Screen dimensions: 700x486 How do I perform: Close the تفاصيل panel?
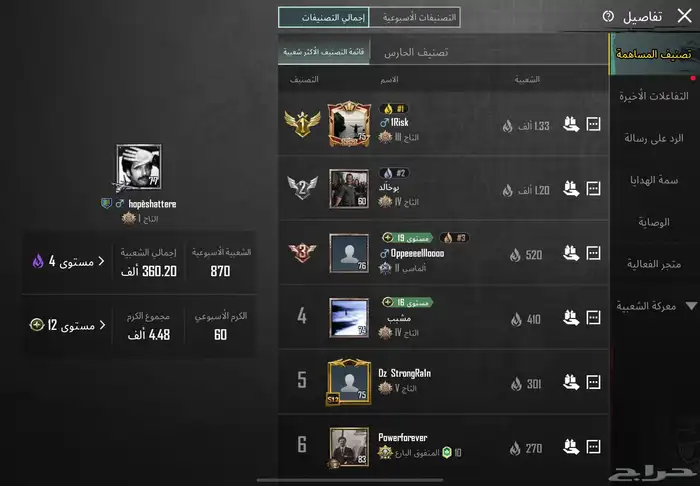click(x=684, y=16)
